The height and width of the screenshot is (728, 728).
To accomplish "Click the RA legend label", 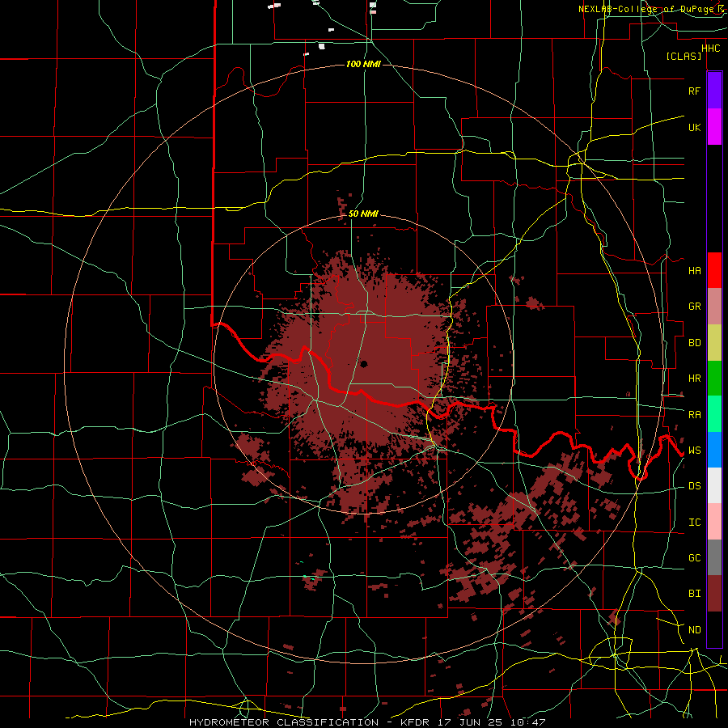I will (694, 415).
